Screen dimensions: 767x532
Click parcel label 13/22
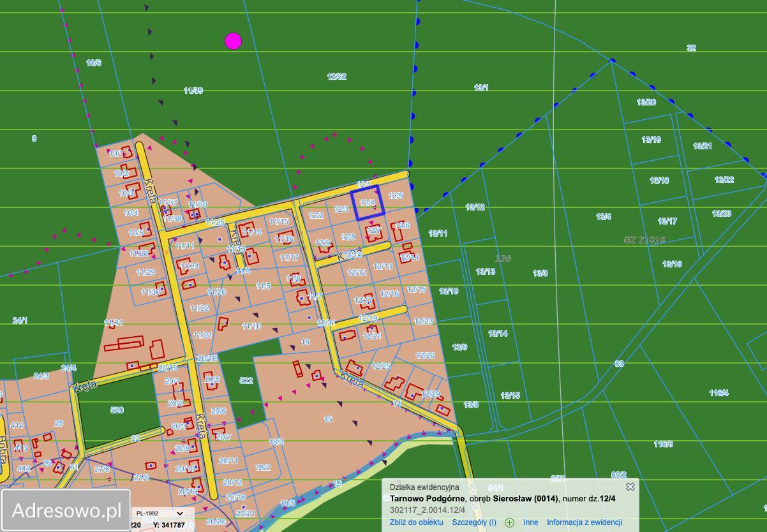724,180
